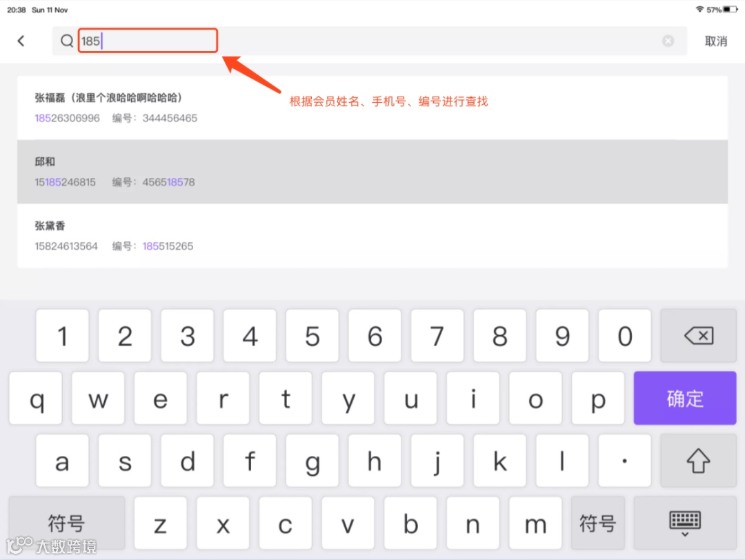Tap the letter a key

pyautogui.click(x=62, y=460)
